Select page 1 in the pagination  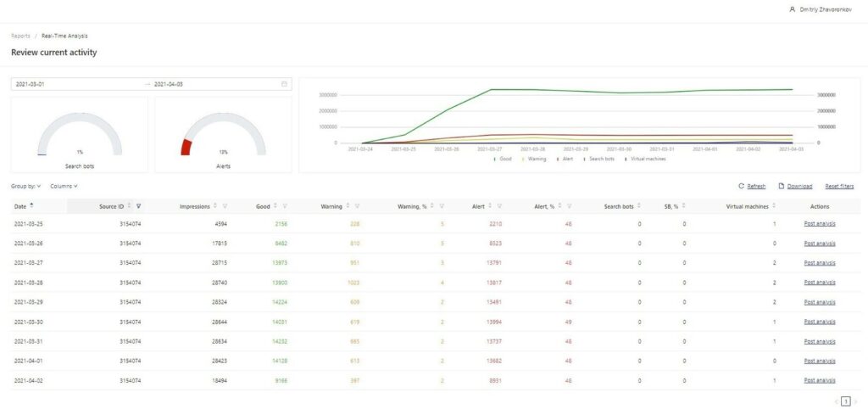coord(845,401)
